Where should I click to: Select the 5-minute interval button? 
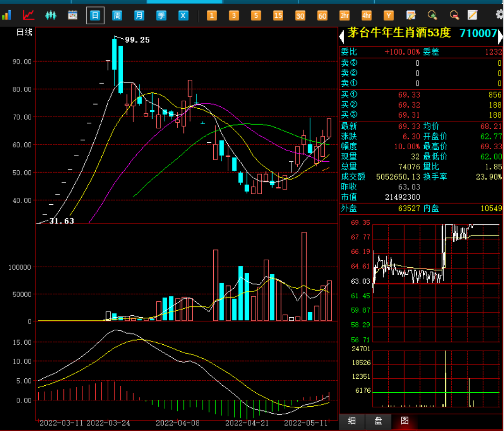tap(256, 15)
